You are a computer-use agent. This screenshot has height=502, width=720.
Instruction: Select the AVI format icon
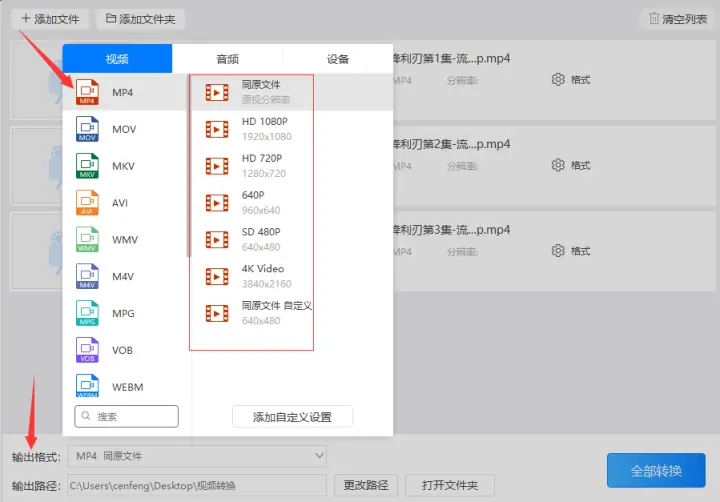coord(87,203)
